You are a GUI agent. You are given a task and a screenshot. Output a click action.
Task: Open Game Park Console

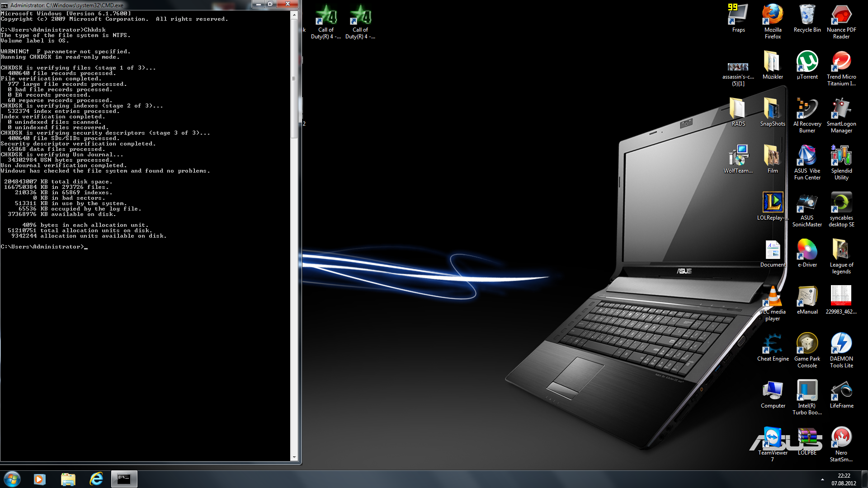click(x=807, y=350)
